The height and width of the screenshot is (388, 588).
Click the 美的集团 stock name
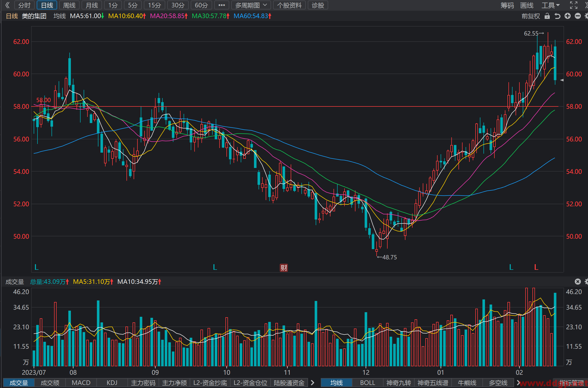click(34, 16)
